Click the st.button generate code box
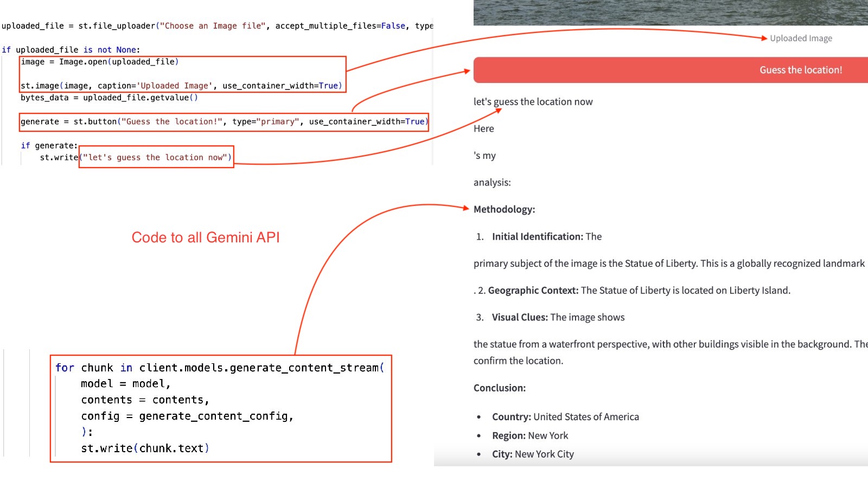Screen dimensions: 868x488 [x=224, y=121]
